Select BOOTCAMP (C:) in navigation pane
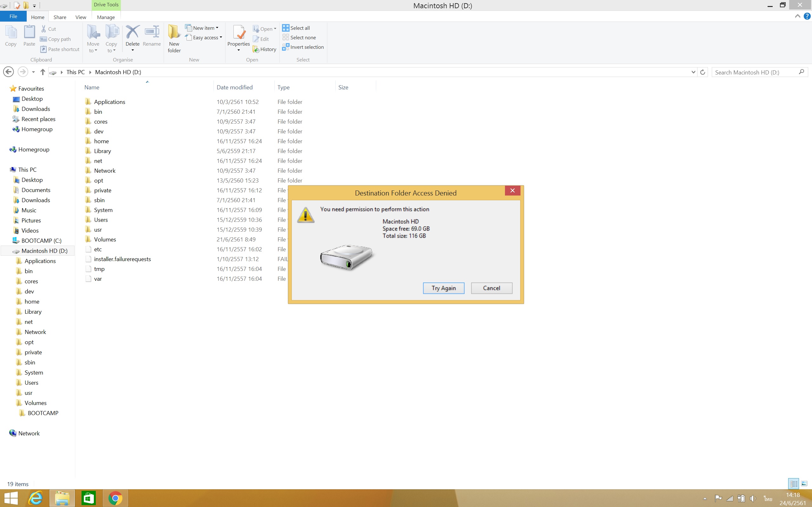 41,241
